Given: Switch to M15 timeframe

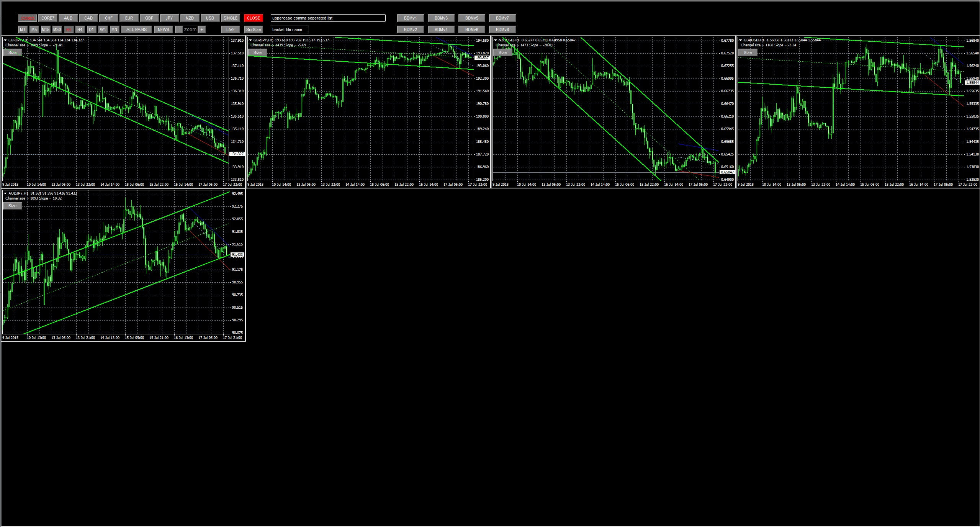Looking at the screenshot, I should [46, 29].
